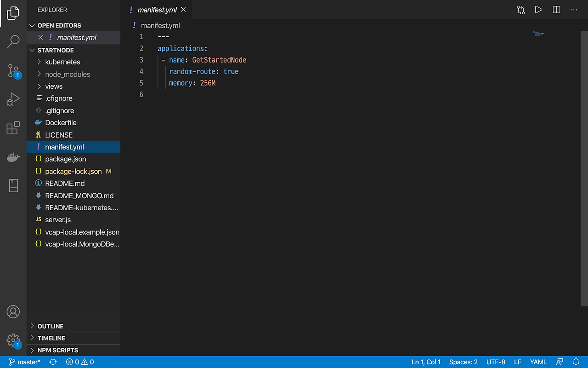Image resolution: width=588 pixels, height=368 pixels.
Task: Open the fridge-shaped icon below Docker in activity bar
Action: (13, 185)
